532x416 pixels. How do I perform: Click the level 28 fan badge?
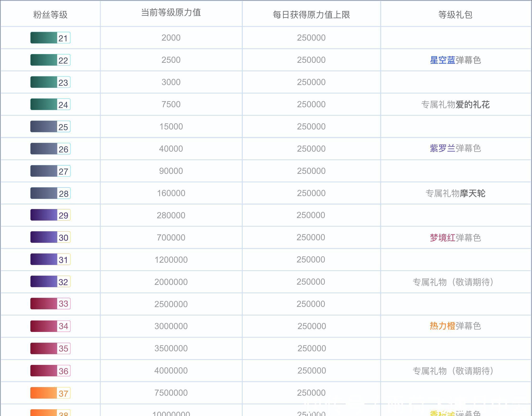point(50,193)
